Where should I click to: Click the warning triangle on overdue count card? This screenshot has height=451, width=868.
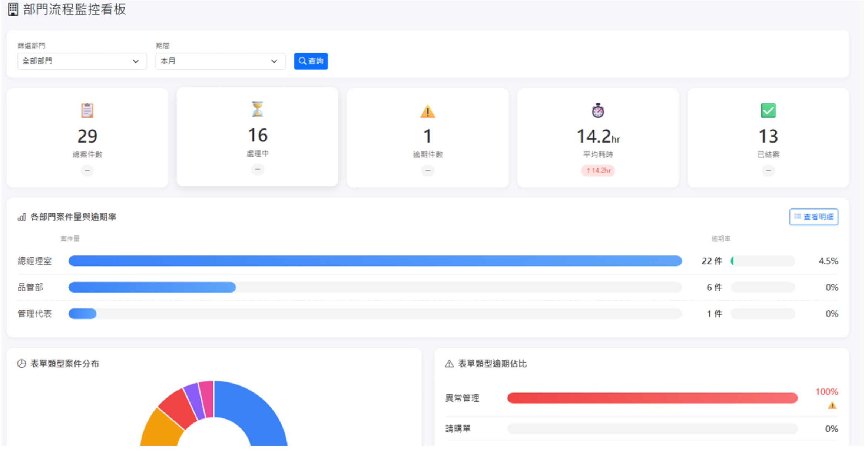pyautogui.click(x=427, y=111)
